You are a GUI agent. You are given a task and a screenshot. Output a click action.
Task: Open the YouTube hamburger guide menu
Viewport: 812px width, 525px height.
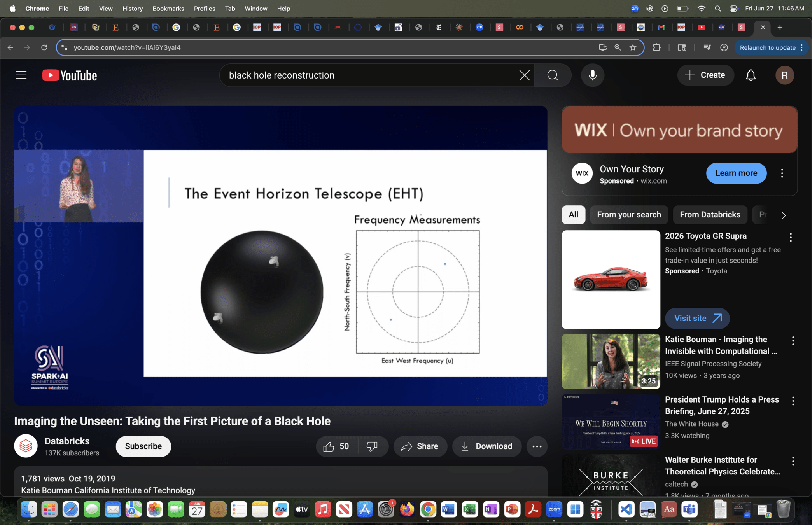click(x=21, y=75)
